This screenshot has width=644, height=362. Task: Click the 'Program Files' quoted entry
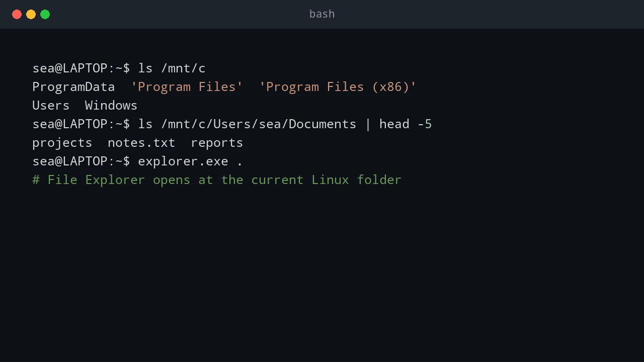coord(187,86)
